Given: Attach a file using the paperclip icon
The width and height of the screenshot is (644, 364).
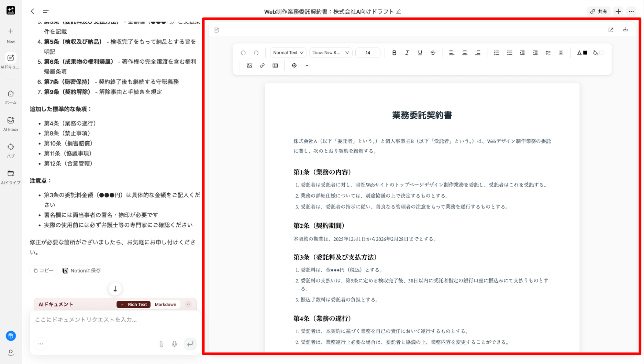Looking at the screenshot, I should tap(161, 344).
